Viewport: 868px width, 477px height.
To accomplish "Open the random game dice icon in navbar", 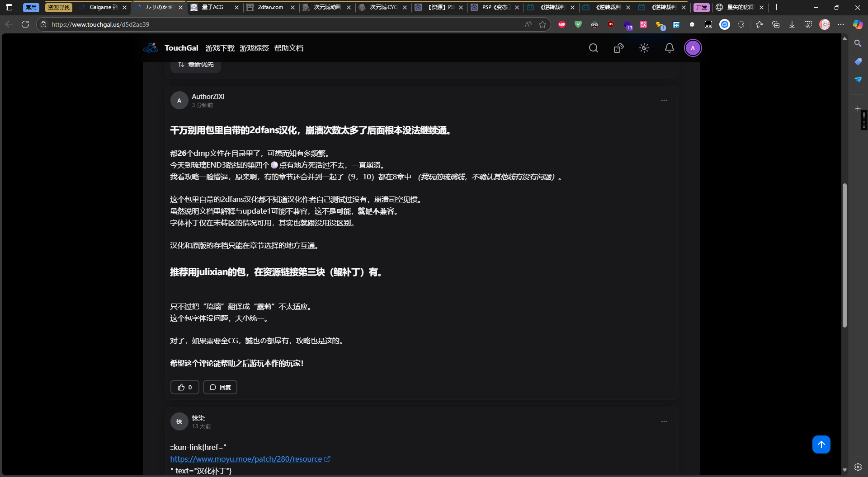I will click(x=618, y=48).
